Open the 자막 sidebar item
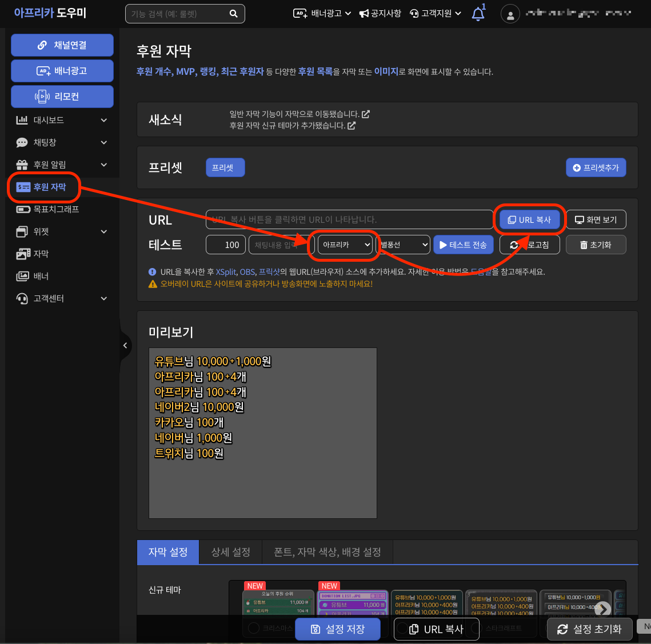 33,254
